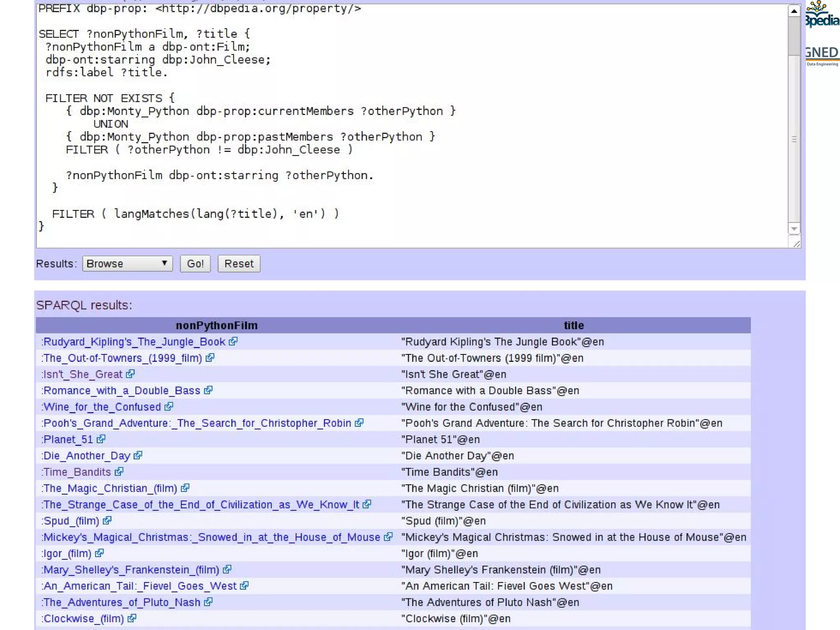Open external link icon after Clockwise_(film)
The height and width of the screenshot is (630, 840).
132,618
